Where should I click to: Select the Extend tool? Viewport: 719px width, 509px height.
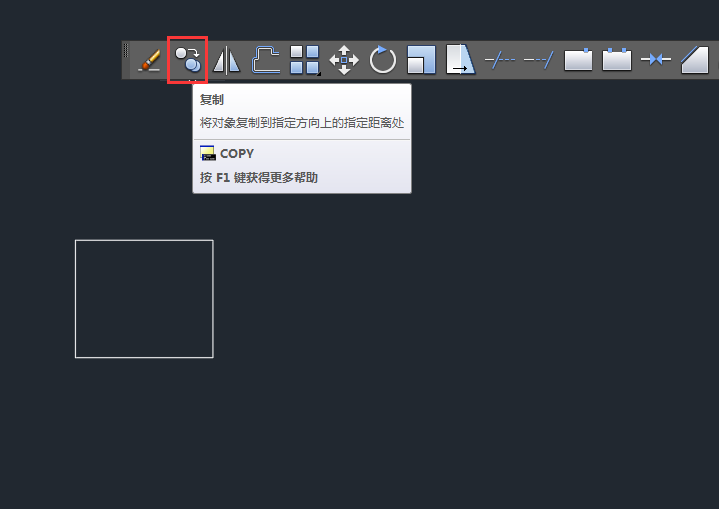(539, 60)
